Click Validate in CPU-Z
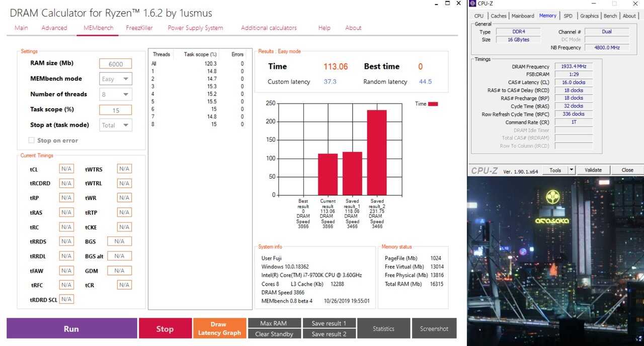644x346 pixels. [593, 170]
